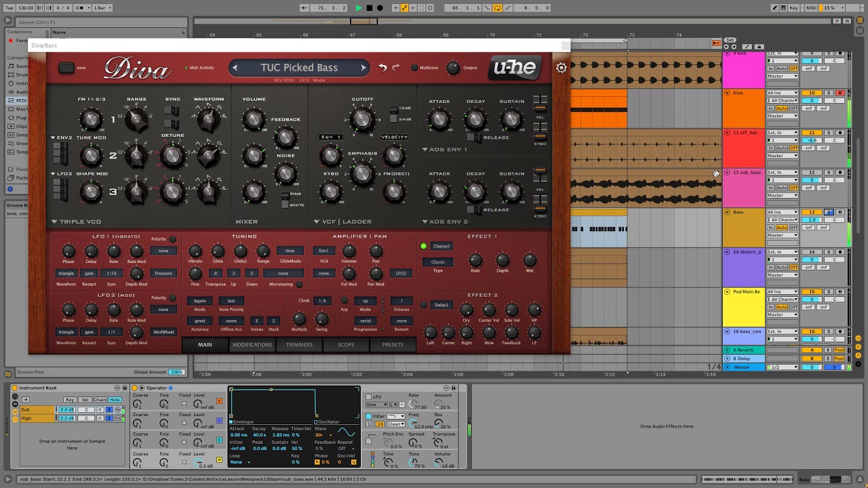Click the Global Amount 100% slider

[x=177, y=372]
